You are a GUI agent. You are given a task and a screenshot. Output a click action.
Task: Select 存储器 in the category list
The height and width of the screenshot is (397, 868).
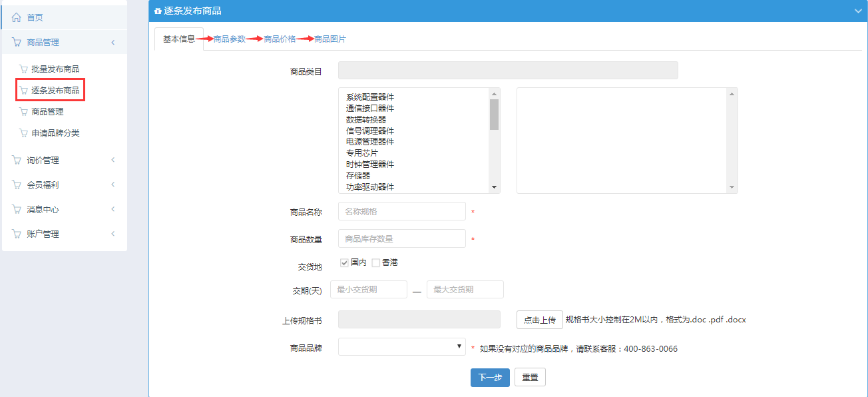358,176
